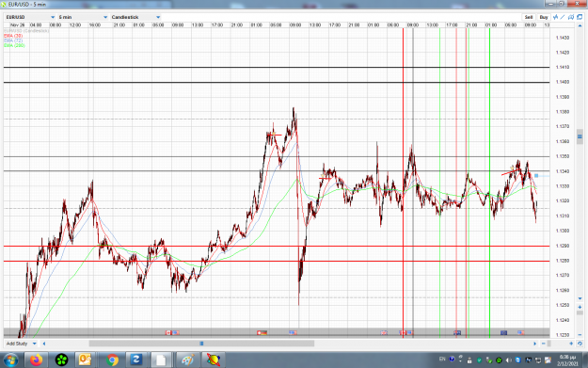Click the green clover app icon in the taskbar

[x=61, y=360]
